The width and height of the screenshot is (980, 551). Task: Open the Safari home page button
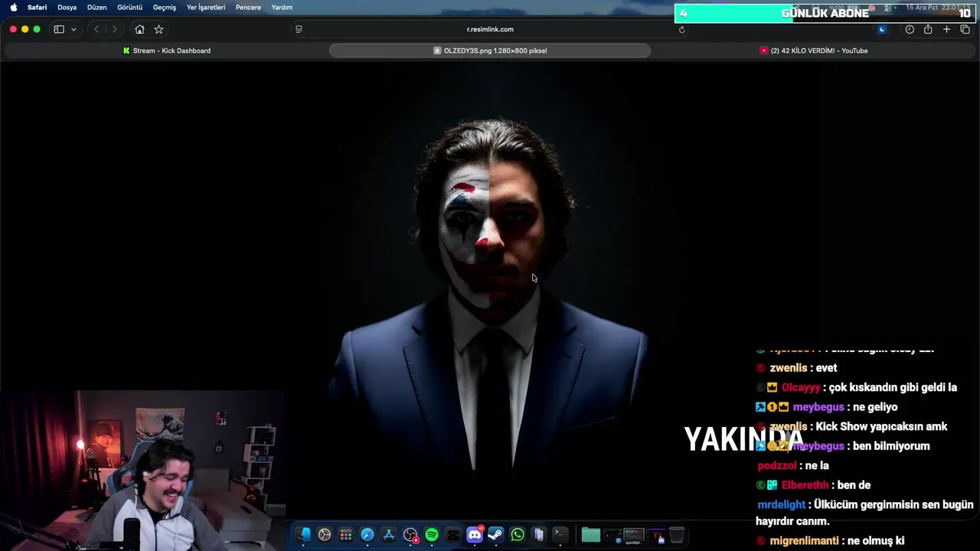139,29
